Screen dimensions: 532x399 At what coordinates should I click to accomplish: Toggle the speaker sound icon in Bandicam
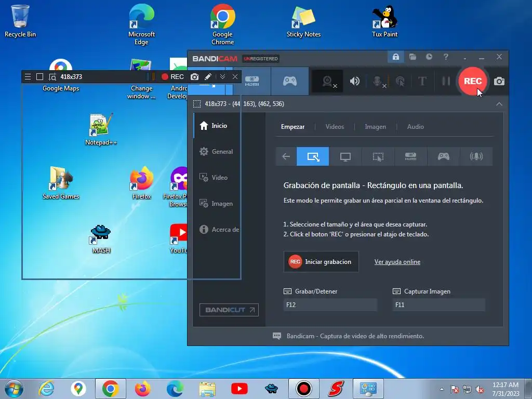354,81
